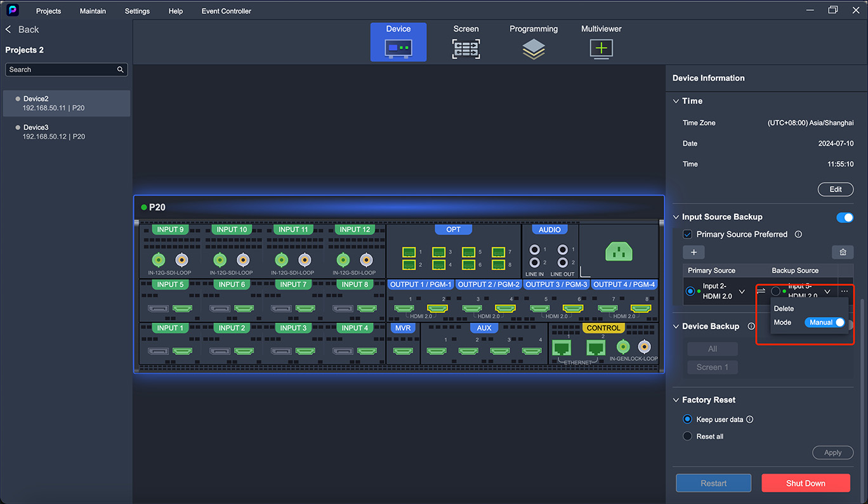868x504 pixels.
Task: Select OPT port 1
Action: tap(409, 252)
